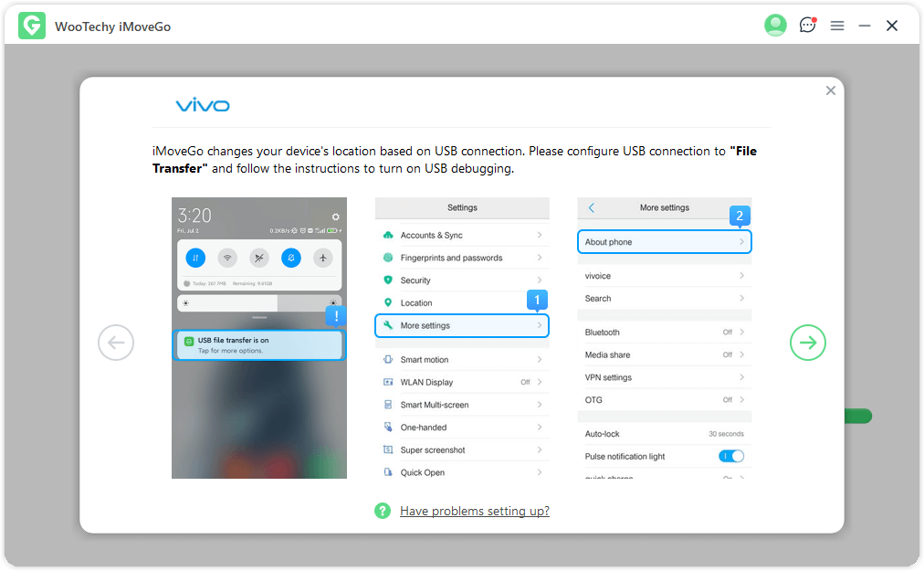Select the VPN settings item
Viewport: 924px width, 571px height.
tap(608, 377)
